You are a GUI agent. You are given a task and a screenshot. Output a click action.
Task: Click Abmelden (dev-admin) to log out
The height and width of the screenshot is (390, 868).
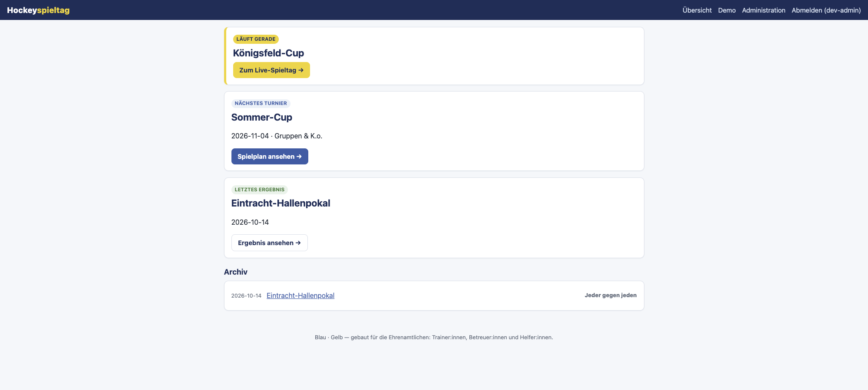[826, 10]
